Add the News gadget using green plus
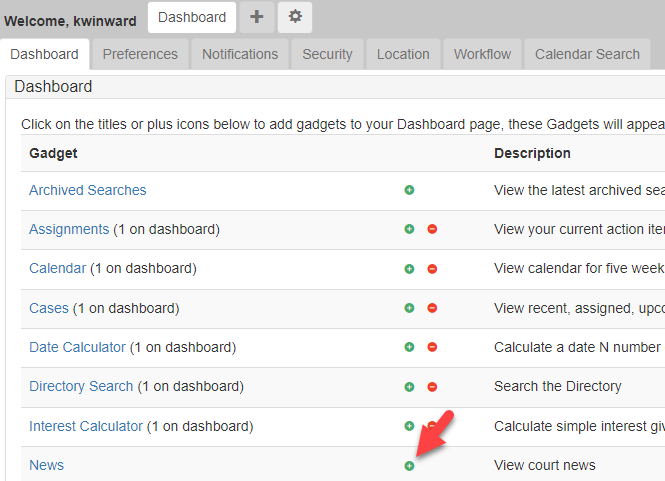This screenshot has height=481, width=665. [409, 466]
